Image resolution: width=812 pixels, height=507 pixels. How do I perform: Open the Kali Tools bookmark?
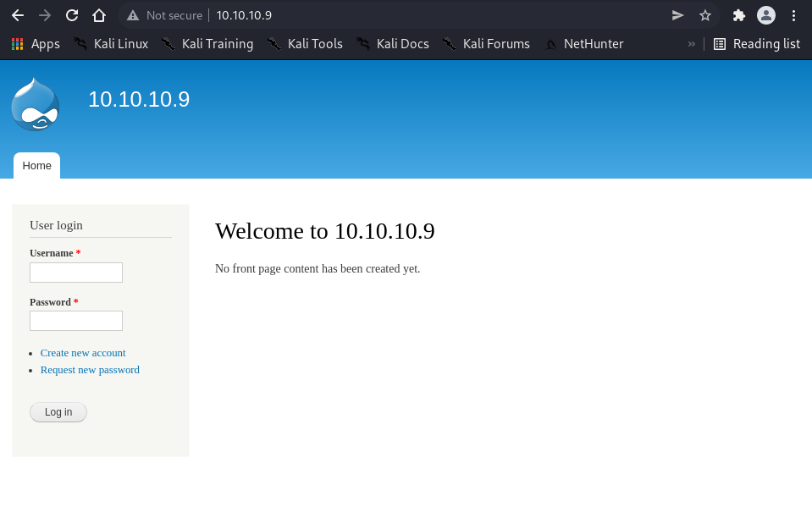click(x=305, y=44)
